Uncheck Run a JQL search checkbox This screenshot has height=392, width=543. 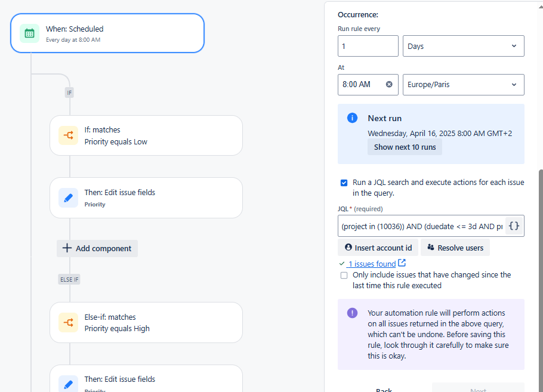point(344,183)
